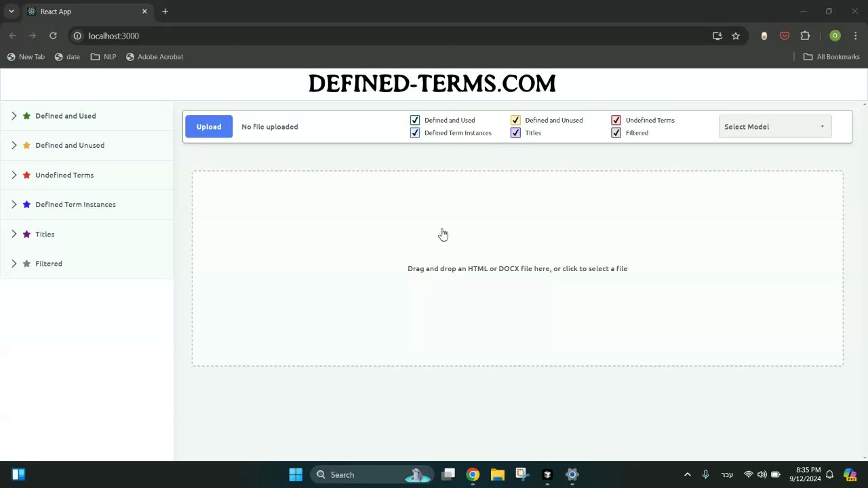The width and height of the screenshot is (868, 488).
Task: Click the yellow star beside Defined and Unused
Action: 26,145
